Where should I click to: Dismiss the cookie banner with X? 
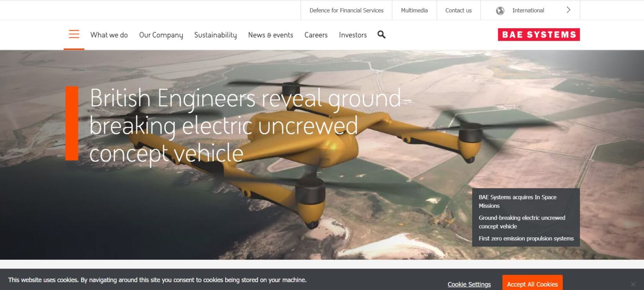coord(633,284)
